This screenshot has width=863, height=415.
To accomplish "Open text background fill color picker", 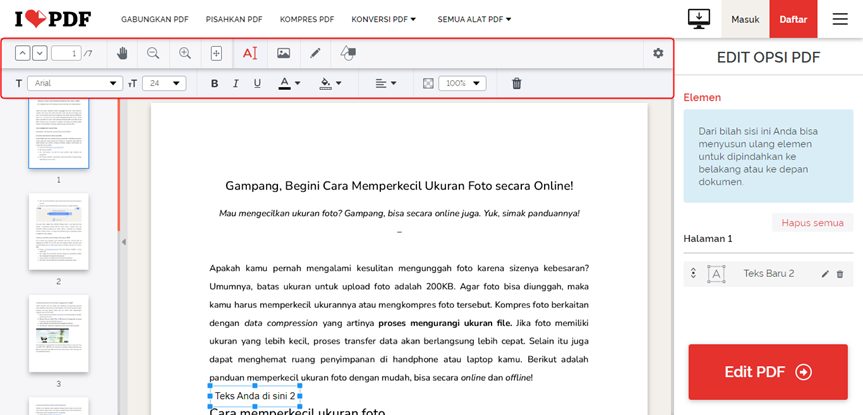I will click(x=330, y=84).
